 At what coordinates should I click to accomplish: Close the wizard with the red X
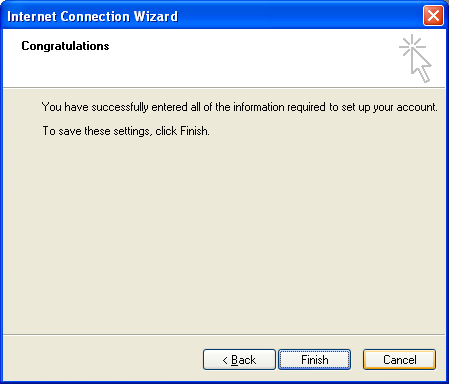pos(433,15)
